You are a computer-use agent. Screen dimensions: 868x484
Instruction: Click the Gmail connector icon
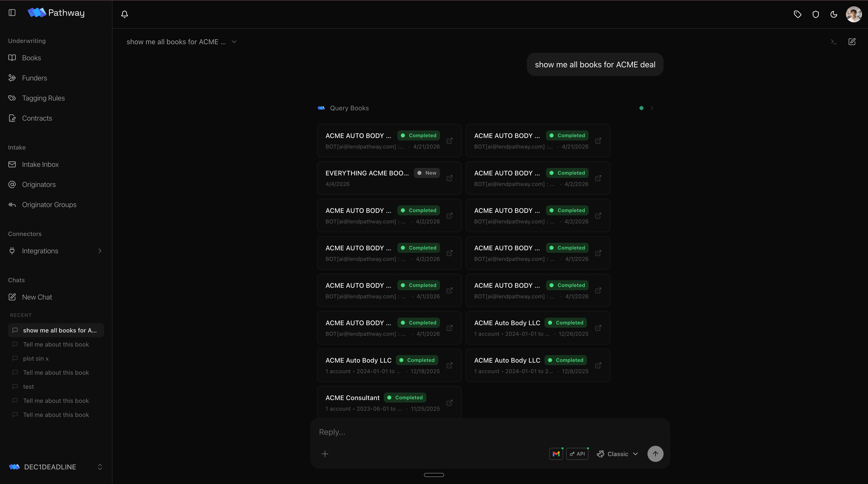(x=556, y=454)
